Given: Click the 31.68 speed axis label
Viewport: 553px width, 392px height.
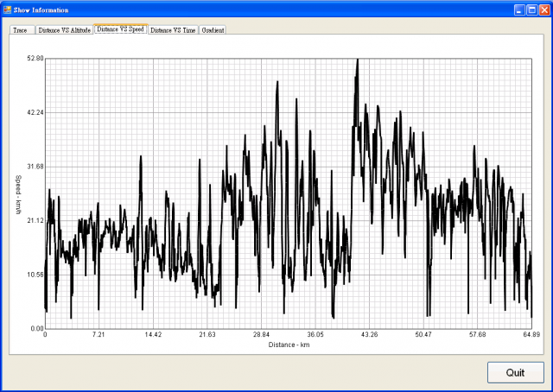Looking at the screenshot, I should click(x=35, y=167).
